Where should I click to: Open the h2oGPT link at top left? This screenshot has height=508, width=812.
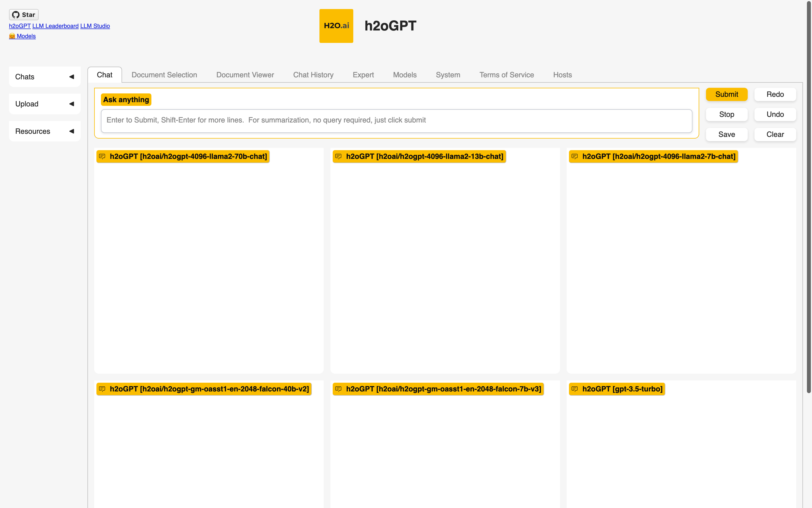(20, 26)
